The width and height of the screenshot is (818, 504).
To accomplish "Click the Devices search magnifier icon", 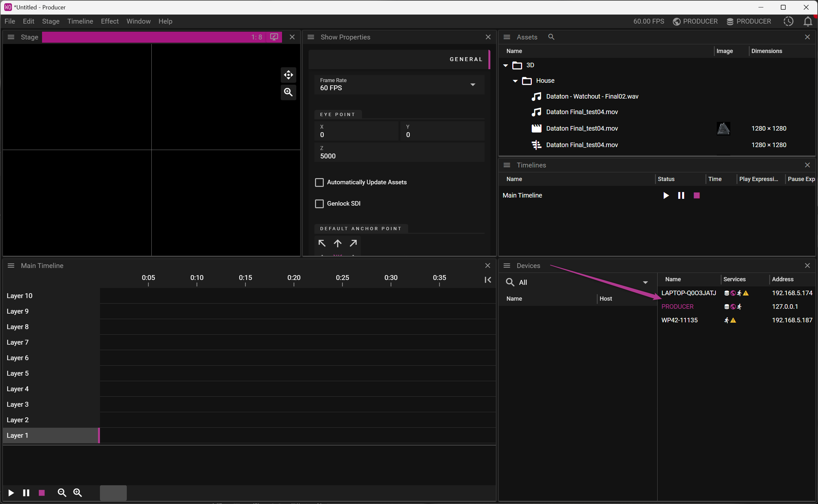I will pyautogui.click(x=509, y=282).
